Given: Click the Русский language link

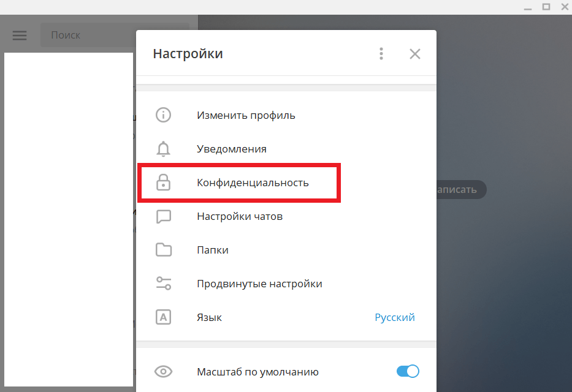Looking at the screenshot, I should 395,317.
